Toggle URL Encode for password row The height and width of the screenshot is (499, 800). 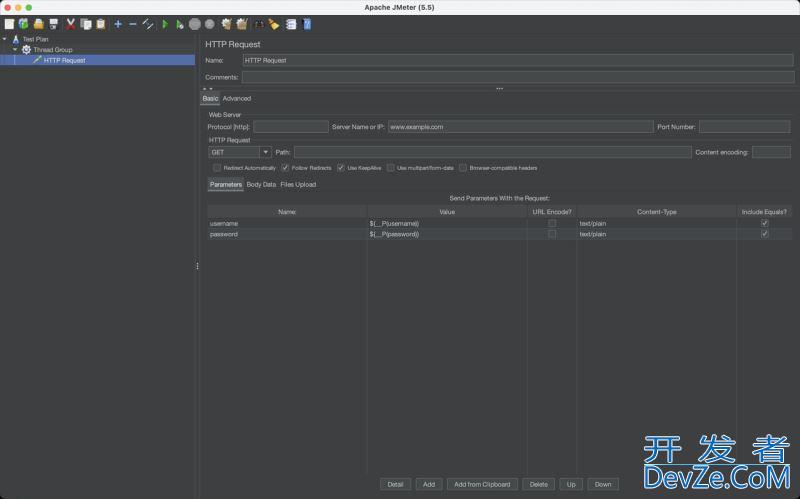point(552,234)
